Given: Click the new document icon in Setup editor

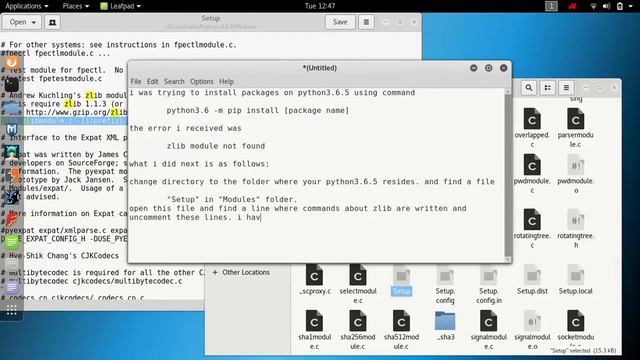Looking at the screenshot, I should tap(53, 22).
